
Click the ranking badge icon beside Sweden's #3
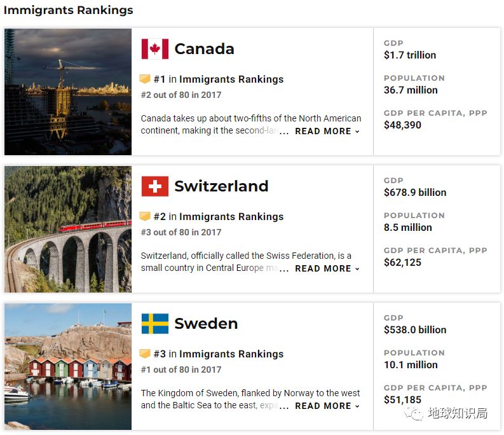click(x=145, y=354)
